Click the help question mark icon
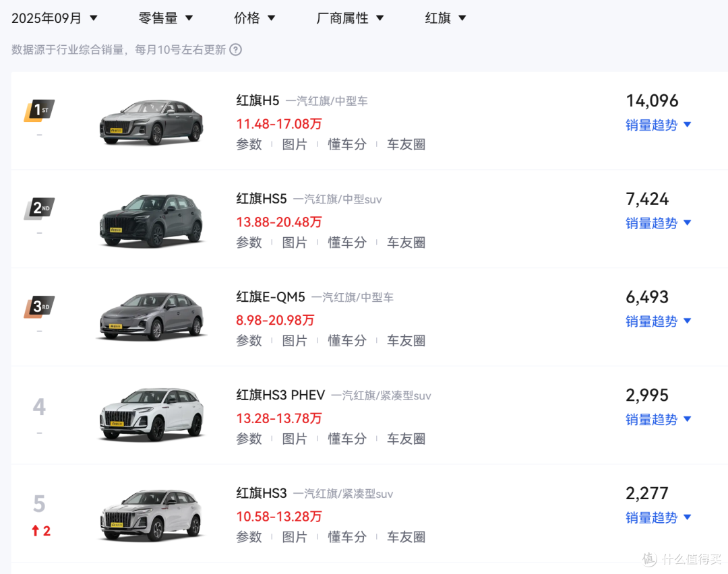Image resolution: width=728 pixels, height=574 pixels. 236,50
